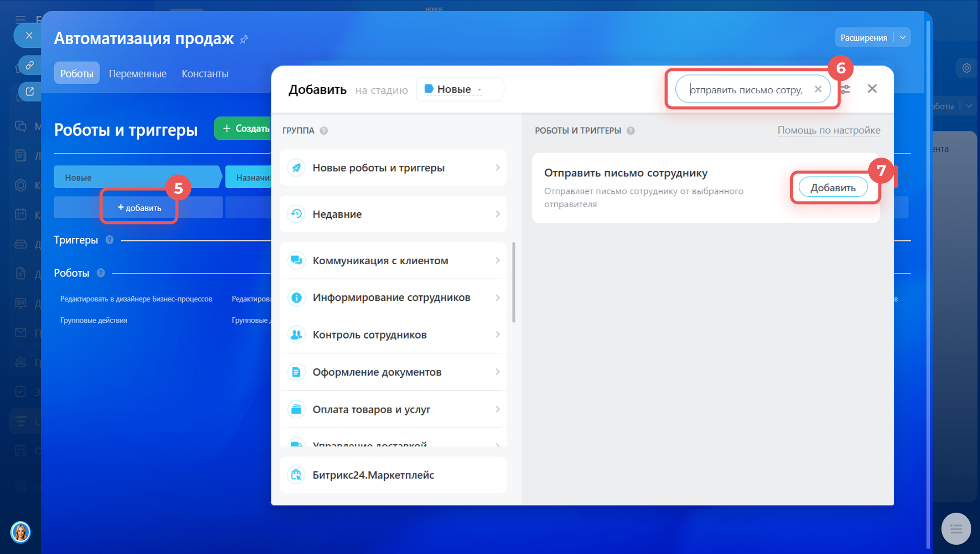Expand Расширения dropdown arrow
The image size is (980, 554).
[902, 38]
